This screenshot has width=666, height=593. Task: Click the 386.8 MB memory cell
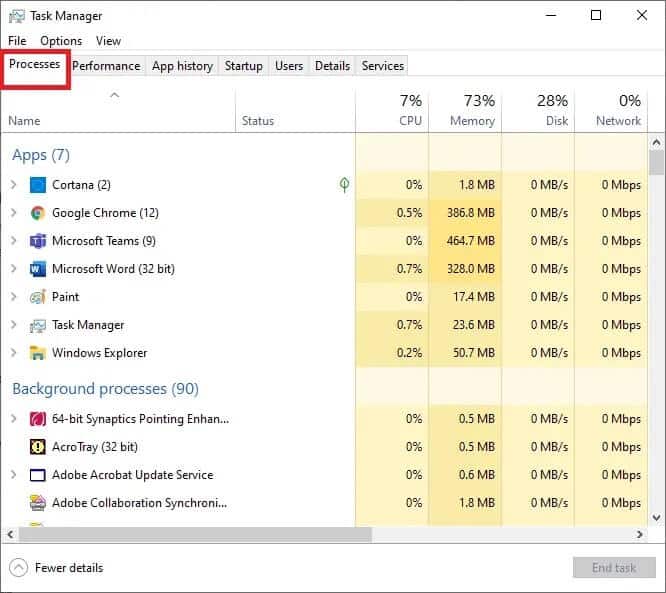coord(465,213)
